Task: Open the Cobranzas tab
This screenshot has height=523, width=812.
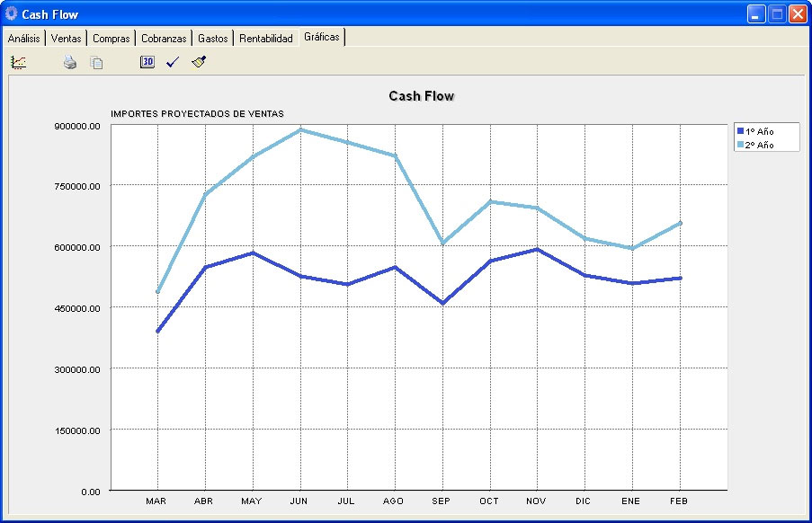Action: [164, 39]
